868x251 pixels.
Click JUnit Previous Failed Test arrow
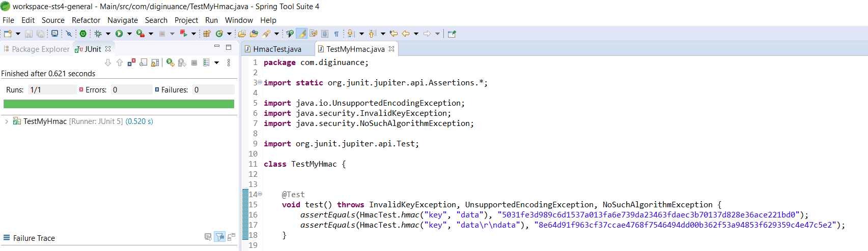click(120, 62)
